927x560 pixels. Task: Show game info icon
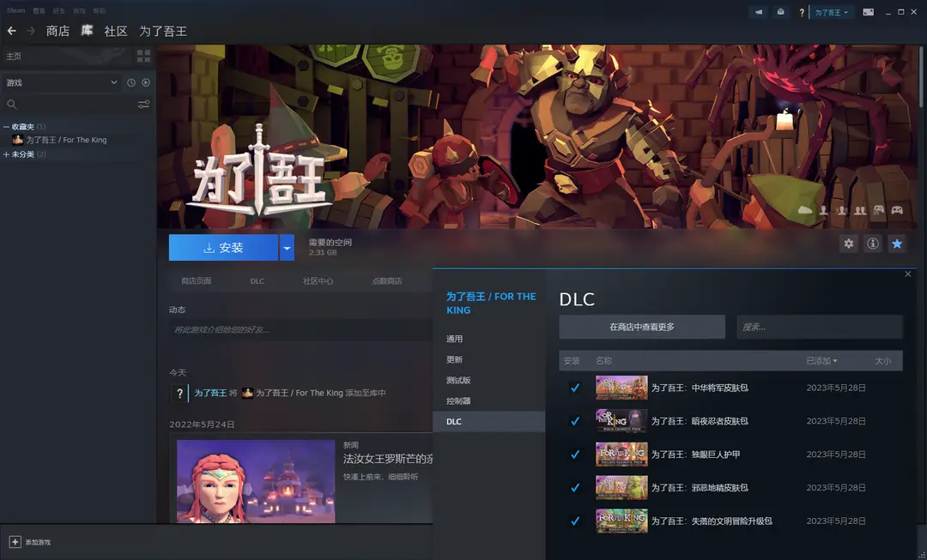(873, 244)
